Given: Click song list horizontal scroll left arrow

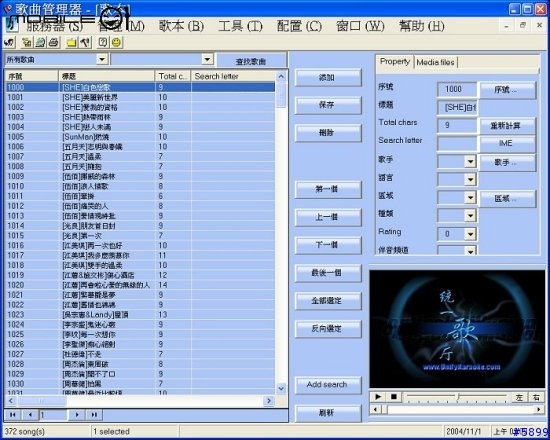Looking at the screenshot, I should click(11, 400).
